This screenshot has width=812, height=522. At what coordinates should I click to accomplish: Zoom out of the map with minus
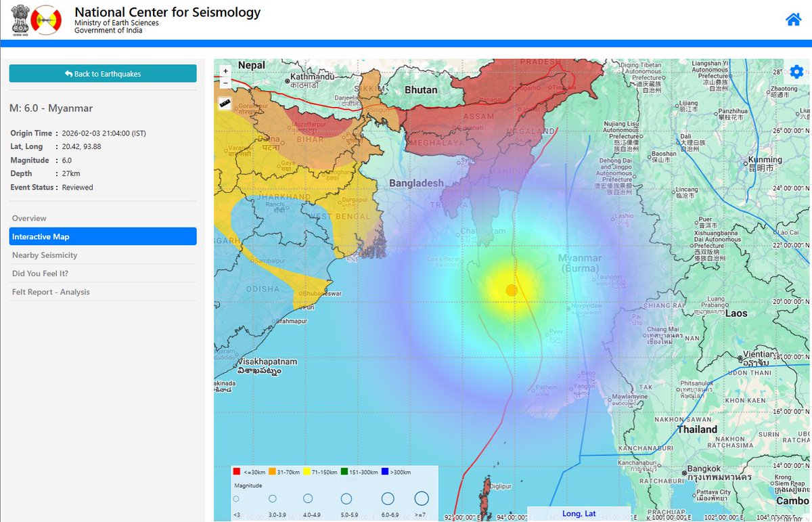click(x=225, y=83)
